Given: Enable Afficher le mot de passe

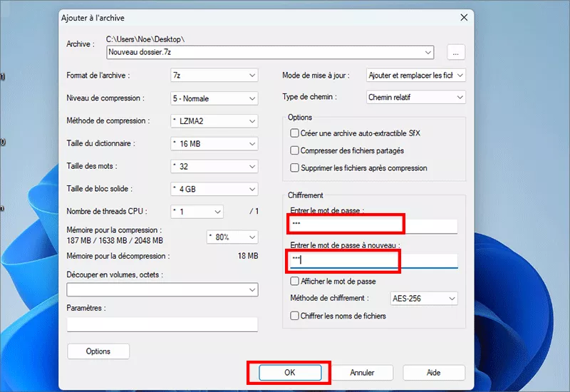Looking at the screenshot, I should click(295, 282).
